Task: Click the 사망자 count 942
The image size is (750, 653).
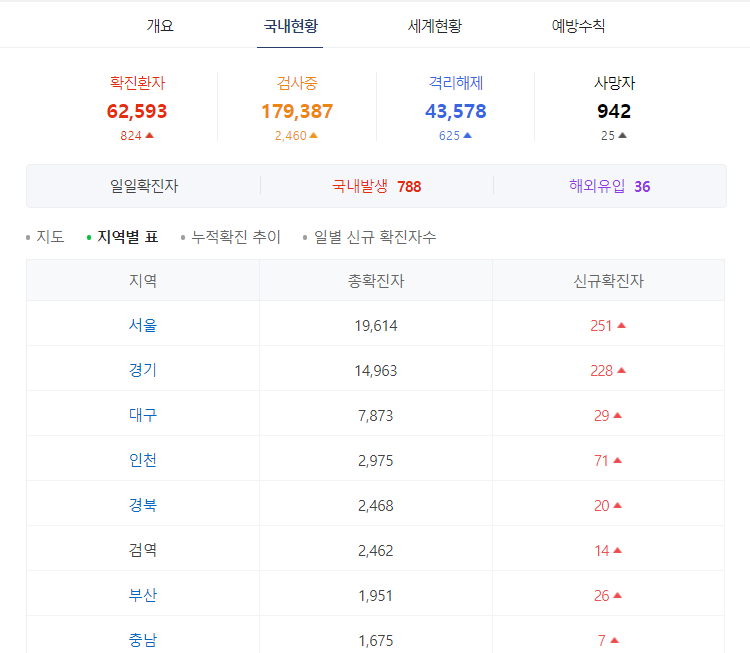Action: pos(614,111)
